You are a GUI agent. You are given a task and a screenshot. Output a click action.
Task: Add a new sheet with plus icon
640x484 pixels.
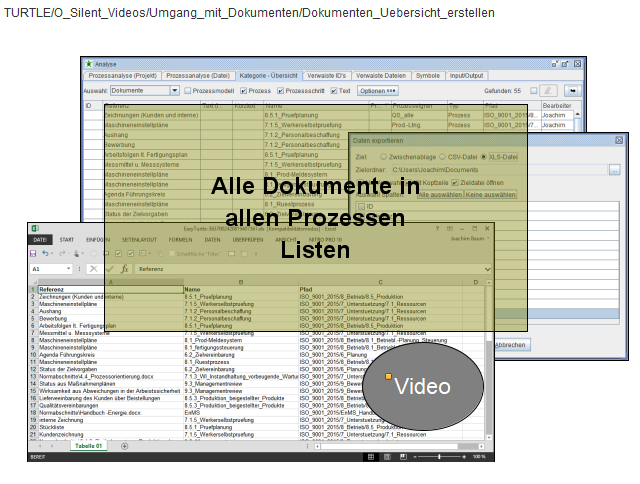coord(124,446)
